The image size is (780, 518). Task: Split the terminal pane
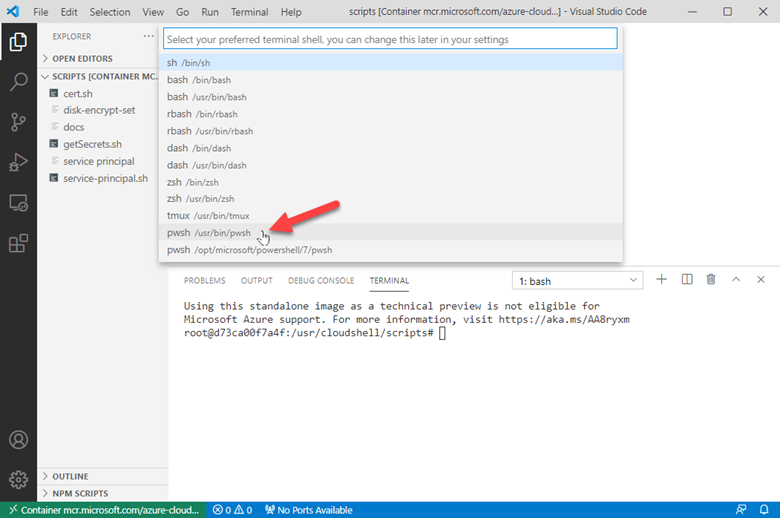point(687,280)
